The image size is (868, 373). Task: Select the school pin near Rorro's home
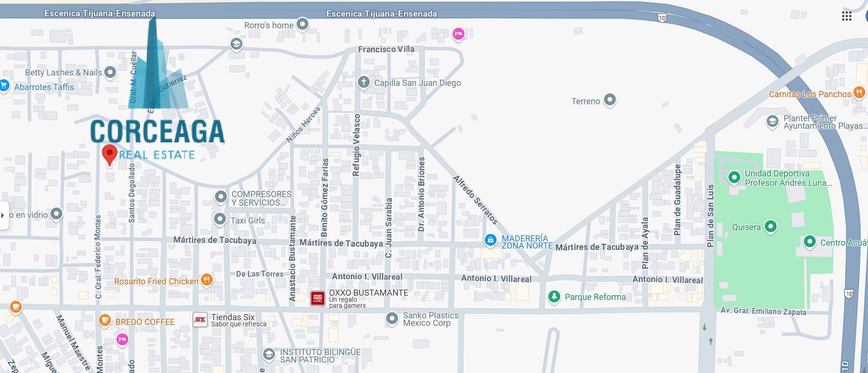(236, 44)
